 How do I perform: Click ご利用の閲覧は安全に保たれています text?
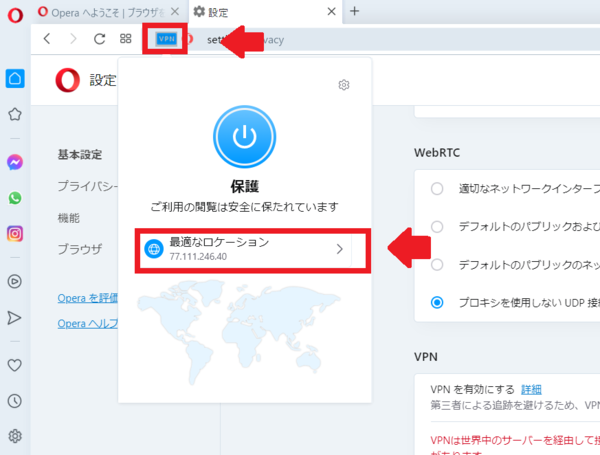click(x=245, y=207)
